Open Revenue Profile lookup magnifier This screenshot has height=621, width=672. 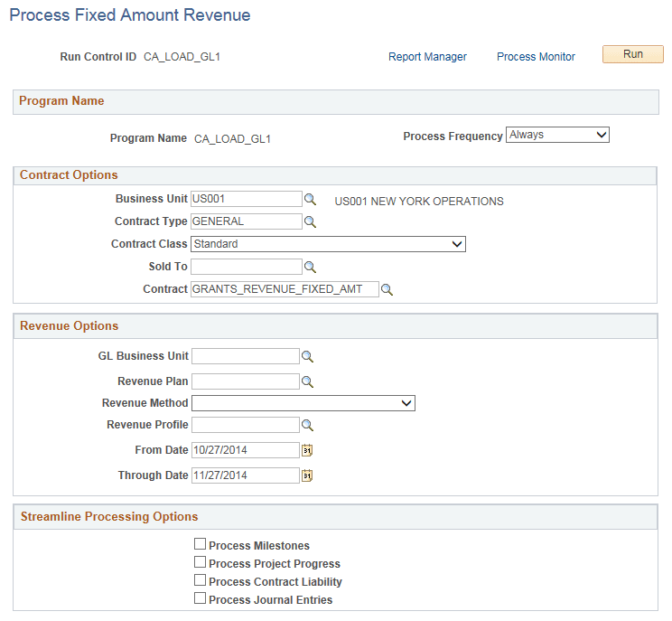pyautogui.click(x=307, y=425)
